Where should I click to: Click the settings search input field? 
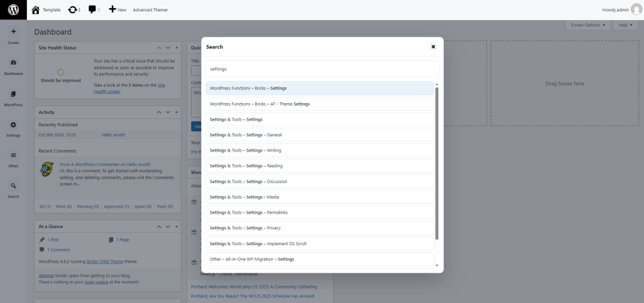[x=321, y=69]
